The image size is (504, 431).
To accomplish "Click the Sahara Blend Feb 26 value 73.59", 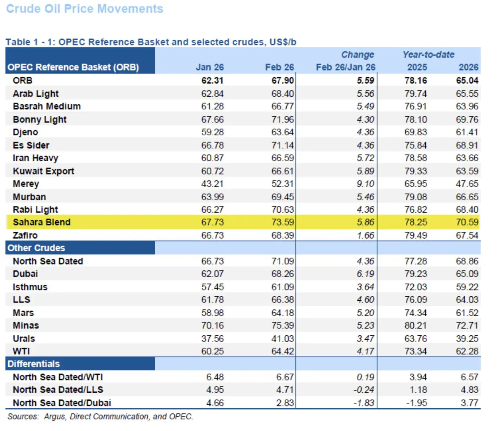I will click(x=282, y=222).
